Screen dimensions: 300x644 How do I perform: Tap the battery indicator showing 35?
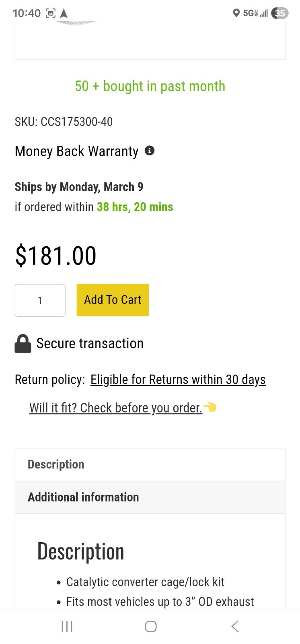tap(280, 13)
